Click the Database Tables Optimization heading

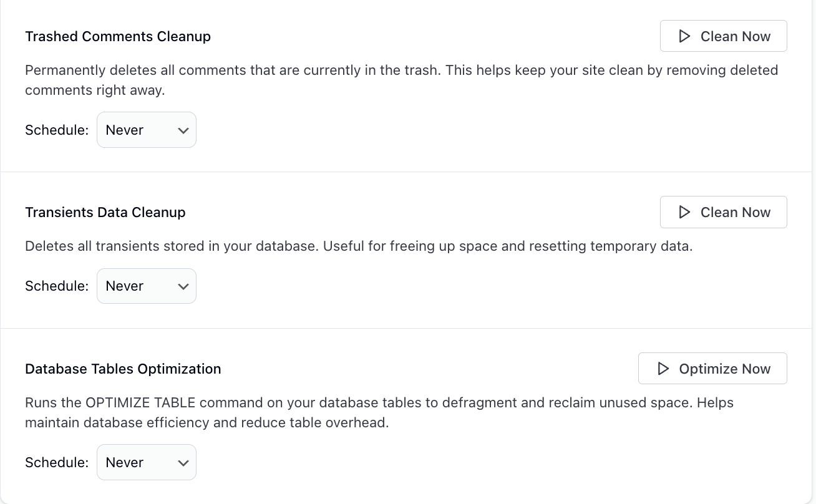[123, 369]
